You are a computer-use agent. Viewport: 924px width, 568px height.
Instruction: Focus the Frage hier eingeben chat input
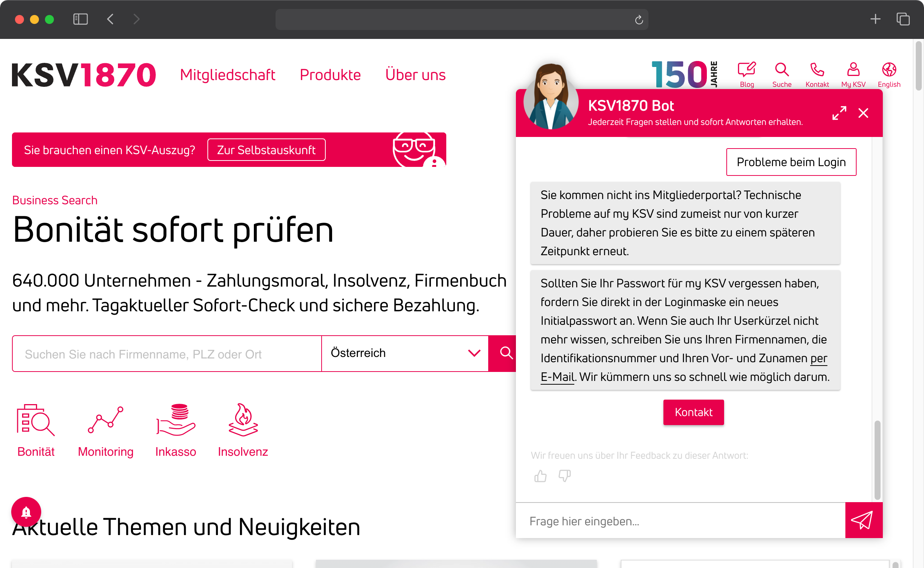[x=680, y=521]
